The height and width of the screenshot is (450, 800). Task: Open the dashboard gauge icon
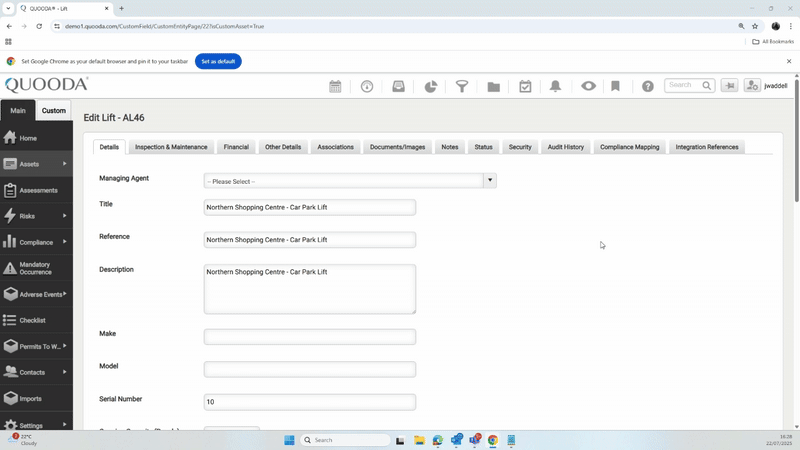coord(367,86)
